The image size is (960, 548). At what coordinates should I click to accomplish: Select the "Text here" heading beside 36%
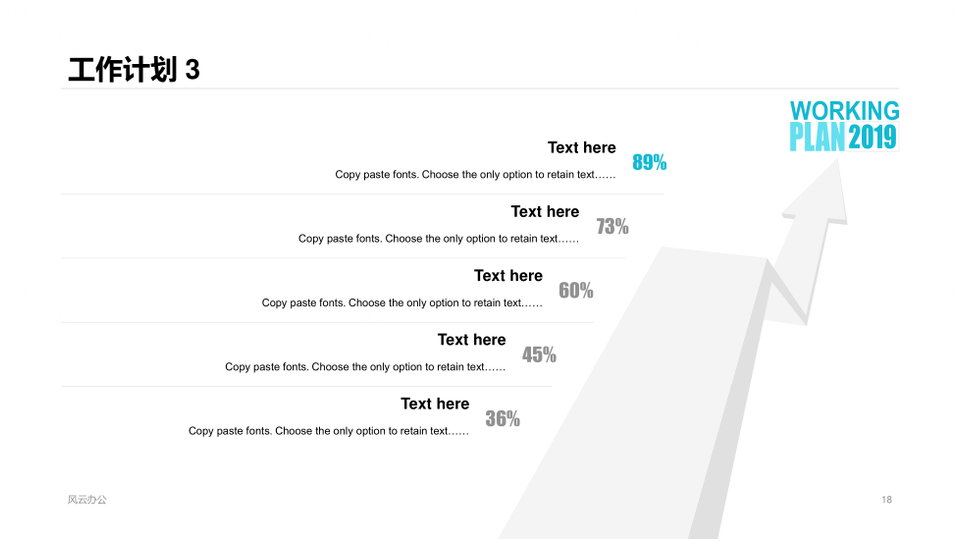tap(434, 404)
